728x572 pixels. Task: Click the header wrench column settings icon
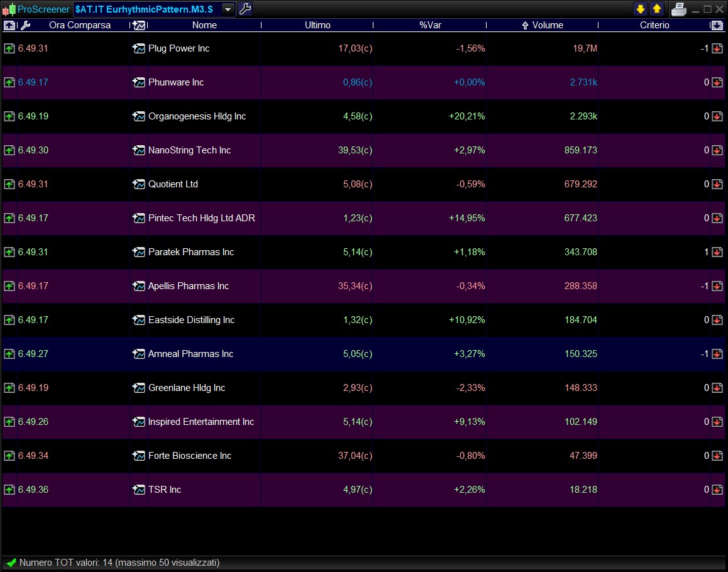25,25
